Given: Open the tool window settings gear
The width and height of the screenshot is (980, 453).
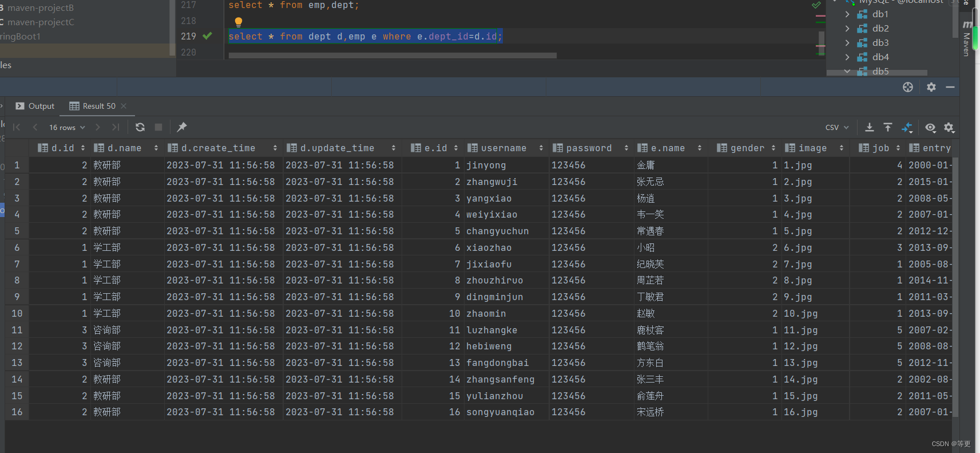Looking at the screenshot, I should (931, 87).
